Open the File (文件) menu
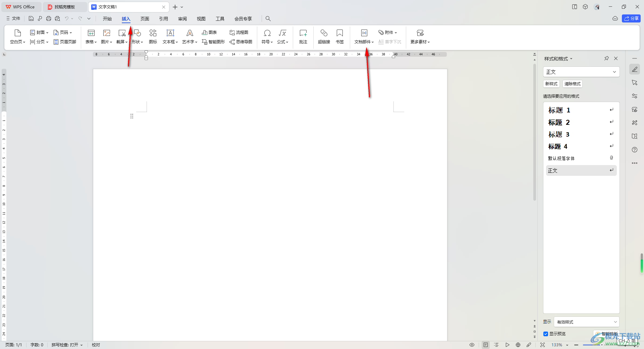 coord(13,18)
